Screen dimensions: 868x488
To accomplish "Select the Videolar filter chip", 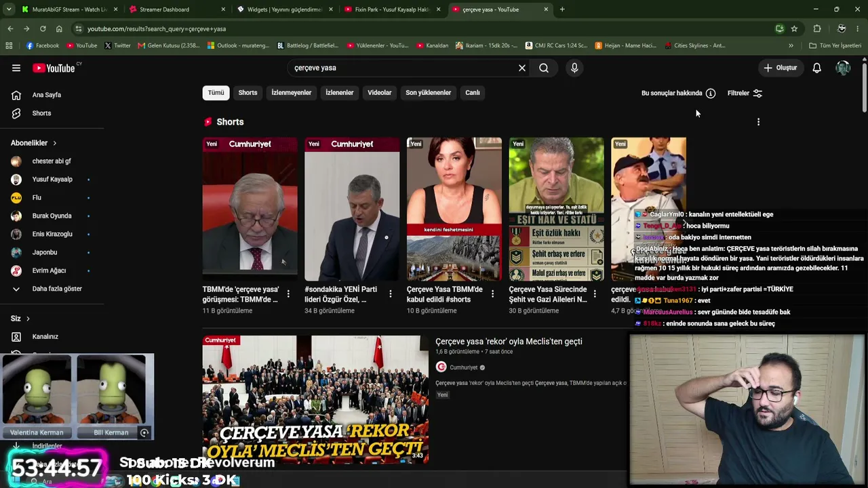I will [380, 93].
